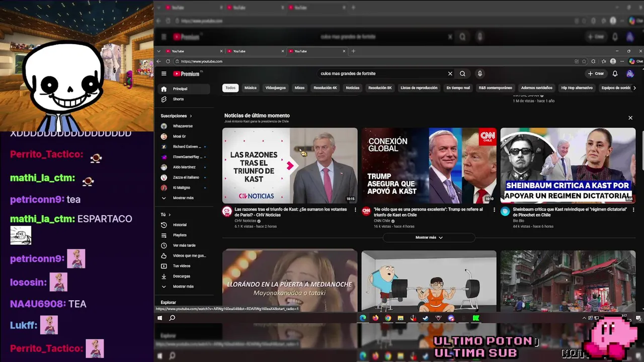Open the YouTube hamburger guide menu
This screenshot has width=644, height=362.
164,73
